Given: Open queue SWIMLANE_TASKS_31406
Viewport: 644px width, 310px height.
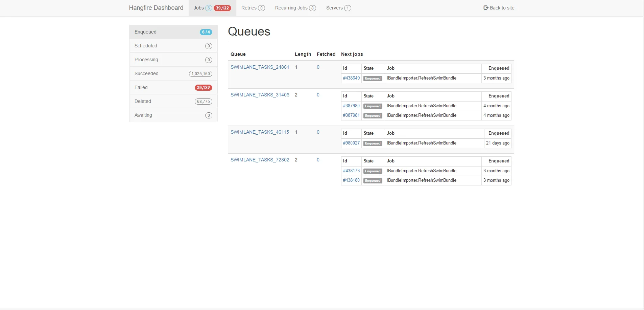Looking at the screenshot, I should (x=260, y=95).
